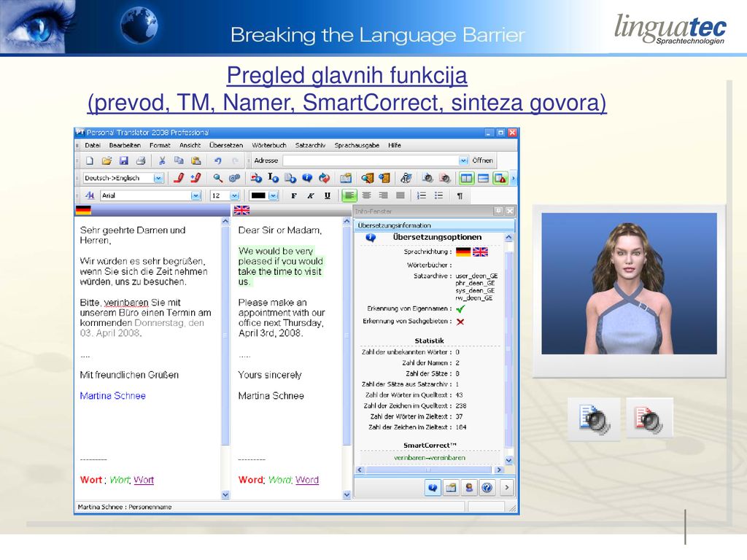The width and height of the screenshot is (747, 560).
Task: Toggle underline formatting (U button)
Action: [328, 195]
